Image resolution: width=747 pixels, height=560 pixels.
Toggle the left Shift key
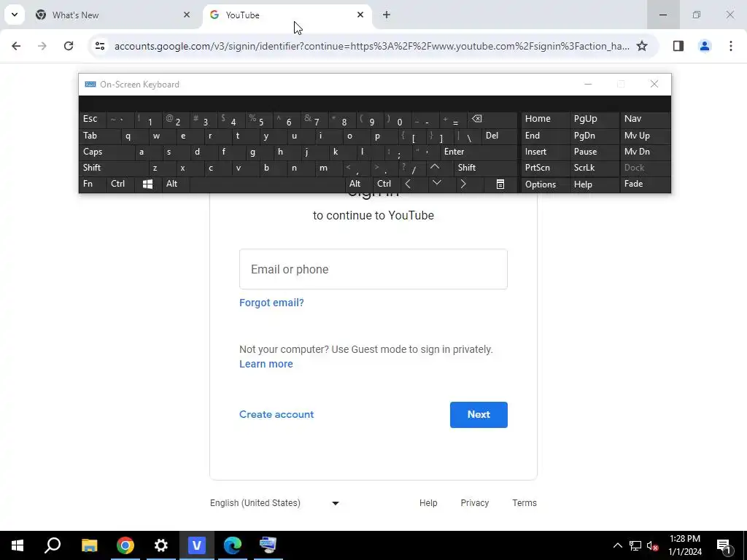click(x=114, y=168)
